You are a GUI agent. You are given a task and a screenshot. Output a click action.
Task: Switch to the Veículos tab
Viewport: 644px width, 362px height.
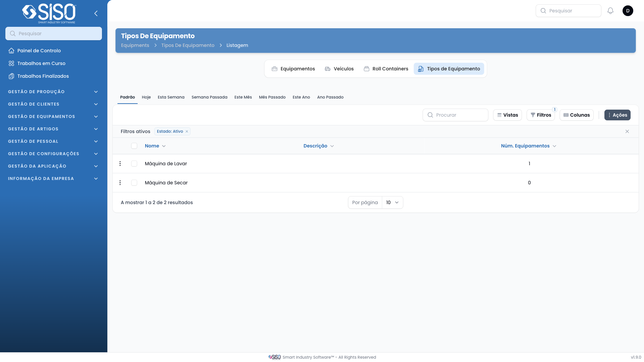point(339,69)
